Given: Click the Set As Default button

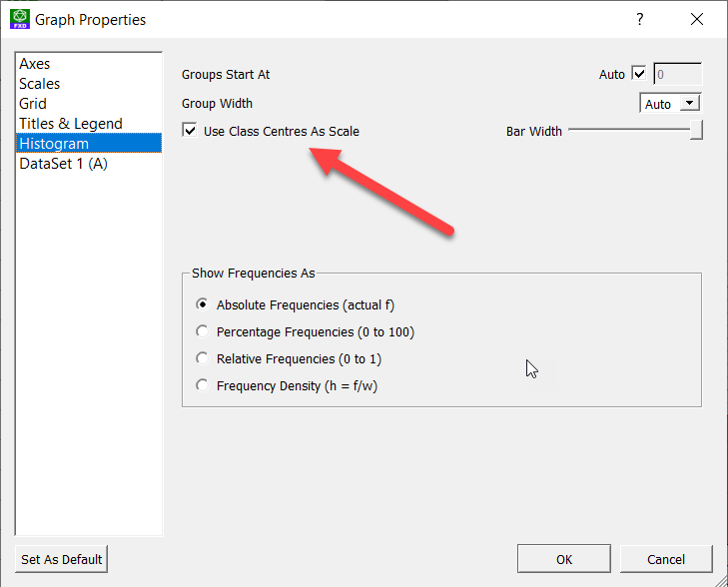Looking at the screenshot, I should point(62,559).
